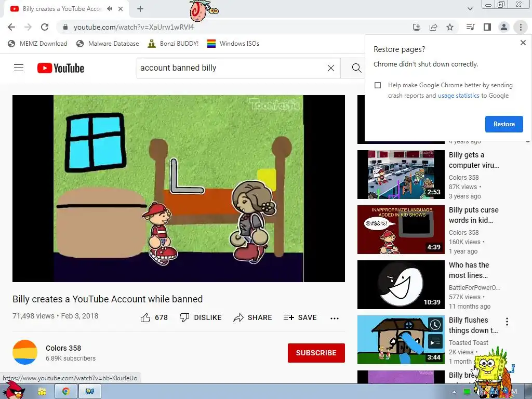Mute the tab via speaker icon
The image size is (532, 399).
pyautogui.click(x=109, y=9)
